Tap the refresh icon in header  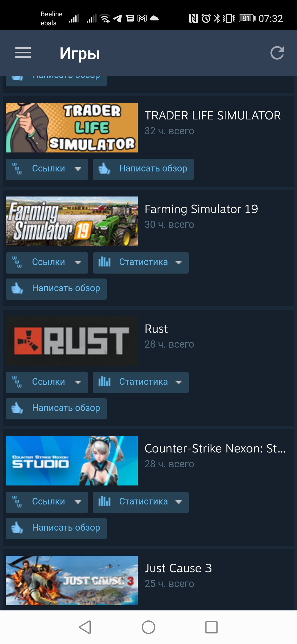pos(277,53)
